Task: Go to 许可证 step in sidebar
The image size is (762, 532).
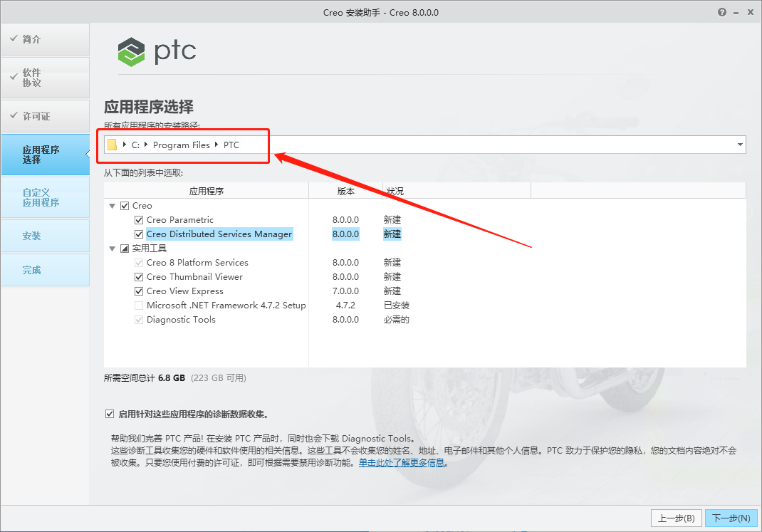Action: pyautogui.click(x=45, y=116)
